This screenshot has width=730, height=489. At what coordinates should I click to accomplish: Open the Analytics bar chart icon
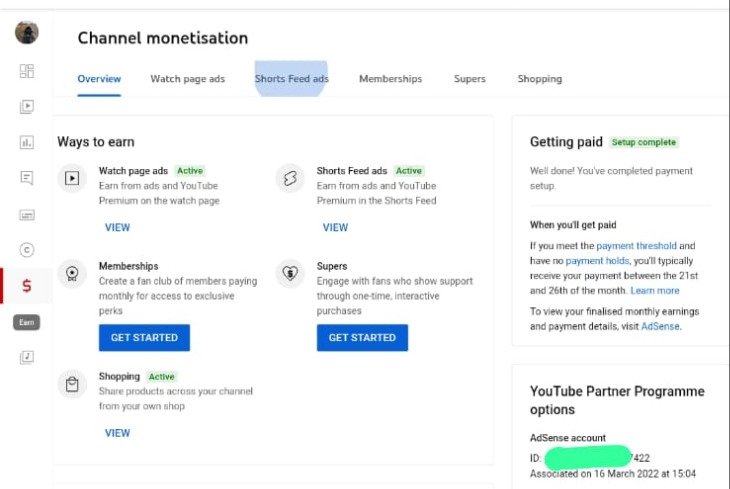pyautogui.click(x=27, y=142)
